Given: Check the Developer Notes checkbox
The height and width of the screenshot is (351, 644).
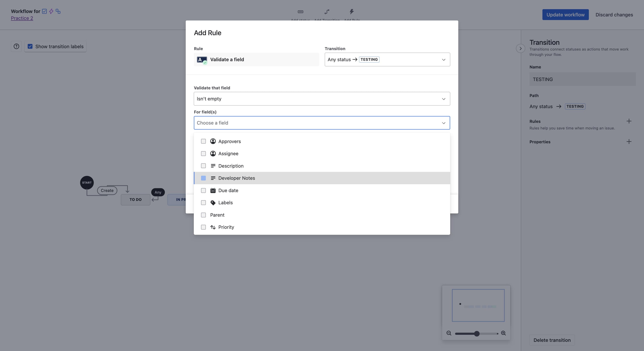Looking at the screenshot, I should pos(204,178).
